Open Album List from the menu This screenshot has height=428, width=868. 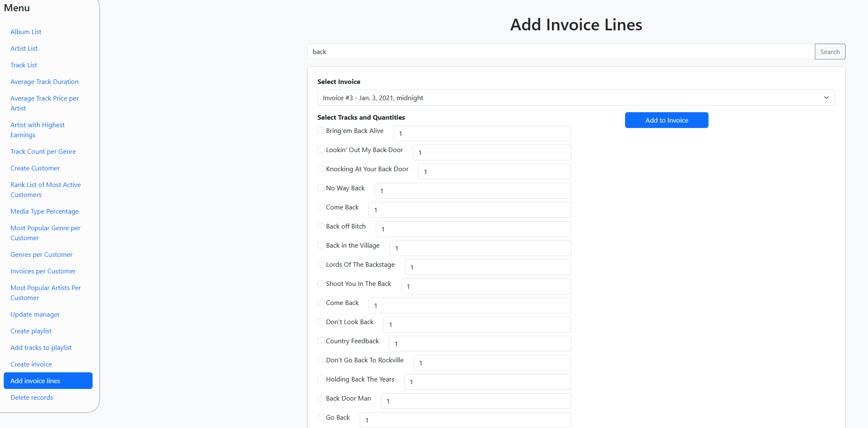(26, 32)
